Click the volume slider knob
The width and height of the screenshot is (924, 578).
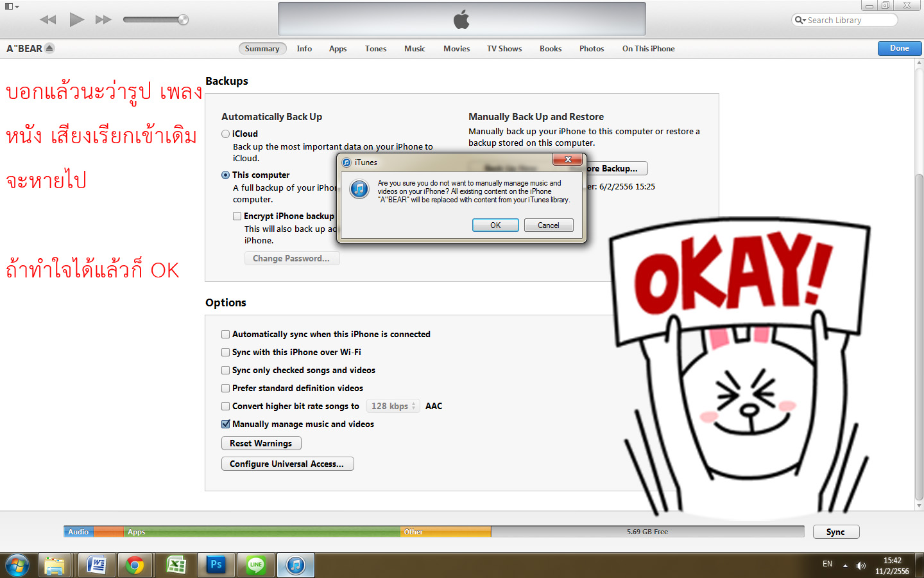tap(183, 20)
